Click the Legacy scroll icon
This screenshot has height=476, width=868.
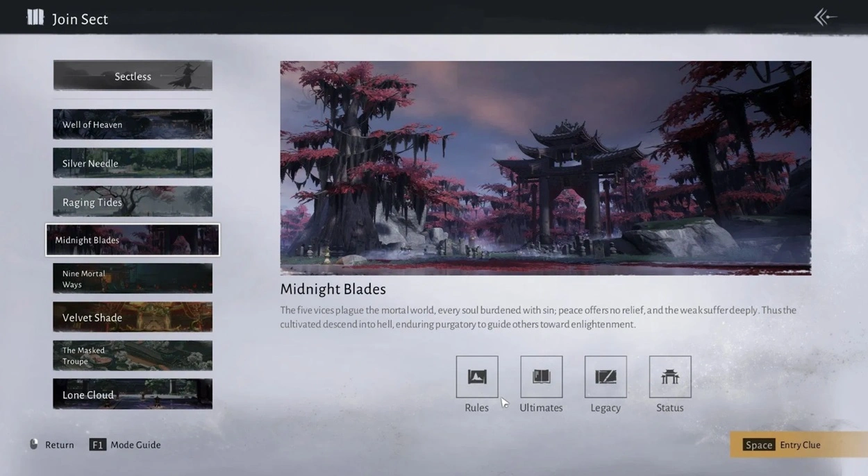[606, 377]
